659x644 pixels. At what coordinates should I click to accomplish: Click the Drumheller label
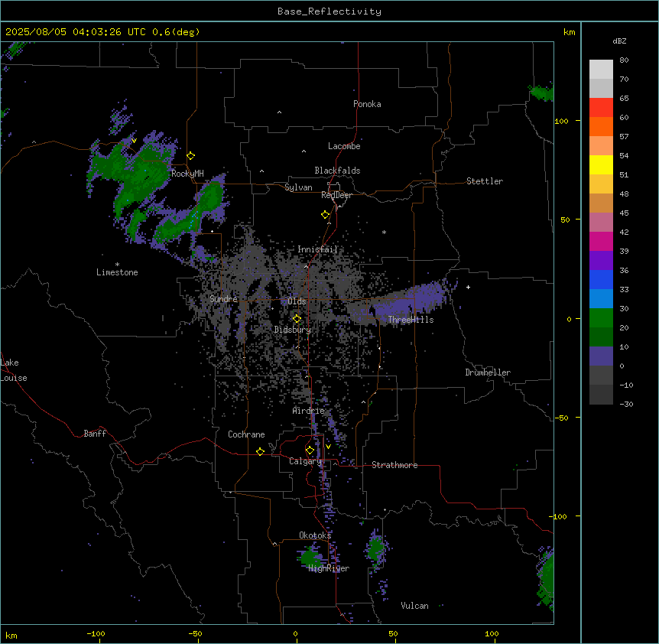click(x=488, y=372)
